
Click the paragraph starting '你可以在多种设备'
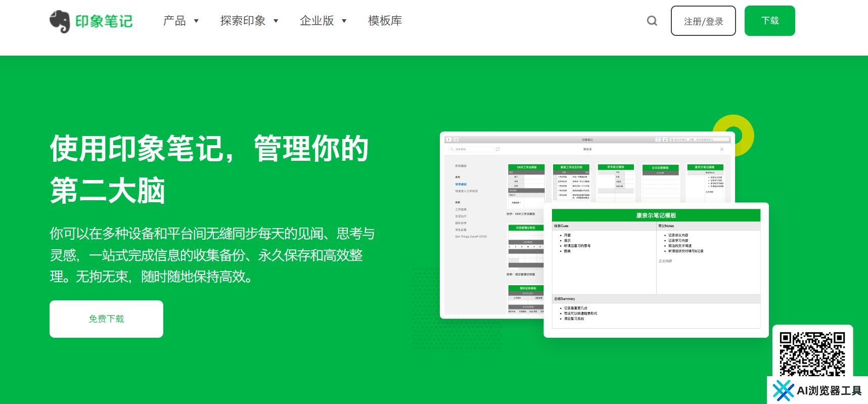pos(212,255)
